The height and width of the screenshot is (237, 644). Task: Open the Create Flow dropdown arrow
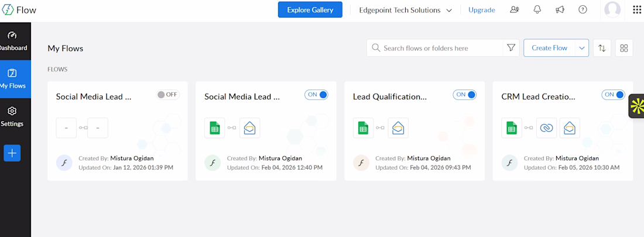point(582,48)
